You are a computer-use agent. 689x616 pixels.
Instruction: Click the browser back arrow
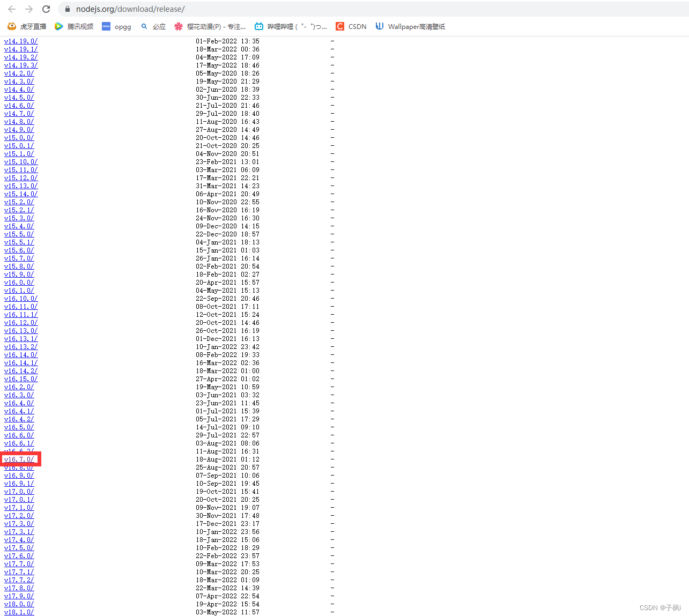click(x=12, y=9)
